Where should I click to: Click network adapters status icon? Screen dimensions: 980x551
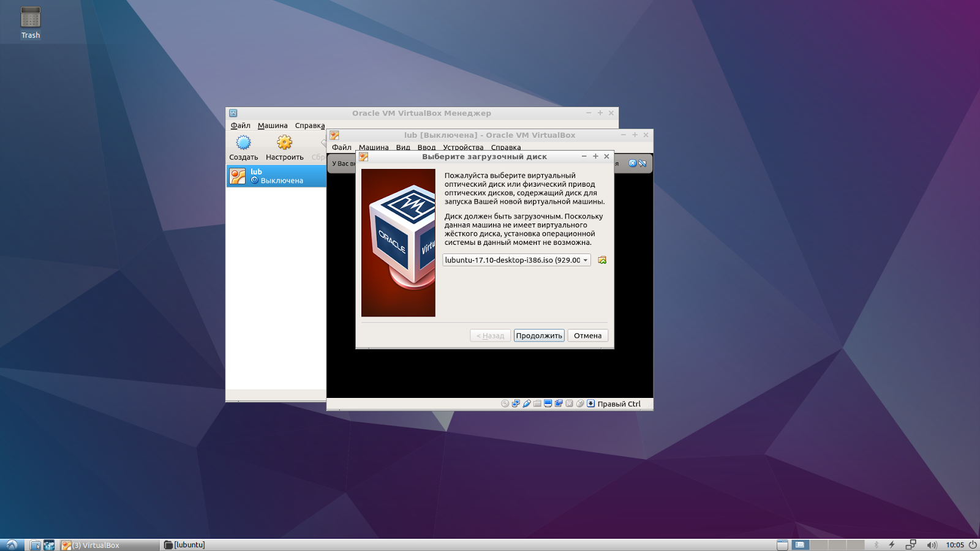coord(516,403)
